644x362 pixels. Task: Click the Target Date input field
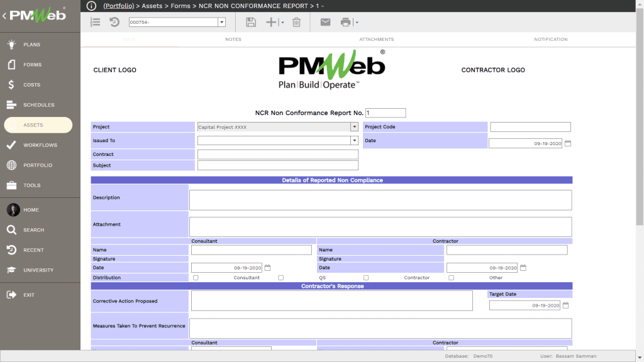coord(525,305)
